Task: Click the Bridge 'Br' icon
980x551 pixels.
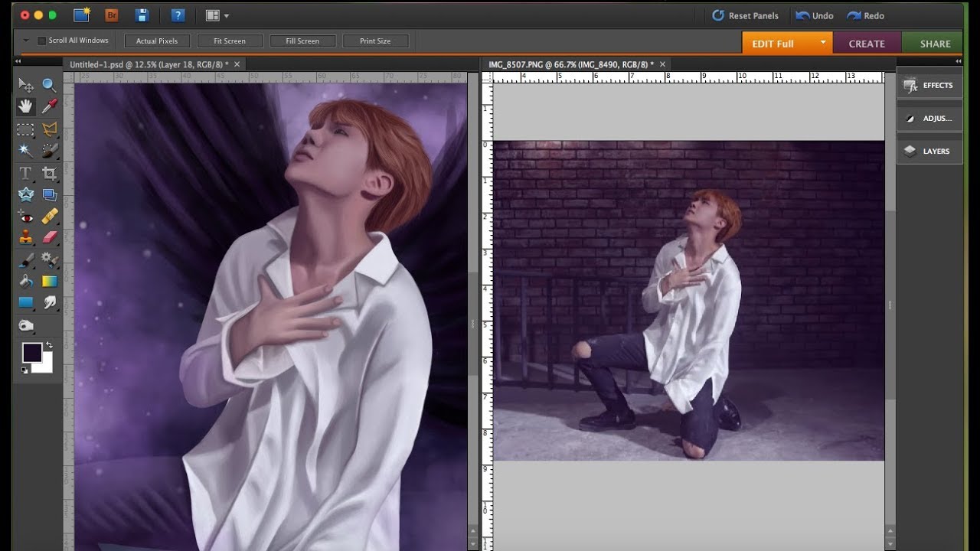Action: (112, 15)
